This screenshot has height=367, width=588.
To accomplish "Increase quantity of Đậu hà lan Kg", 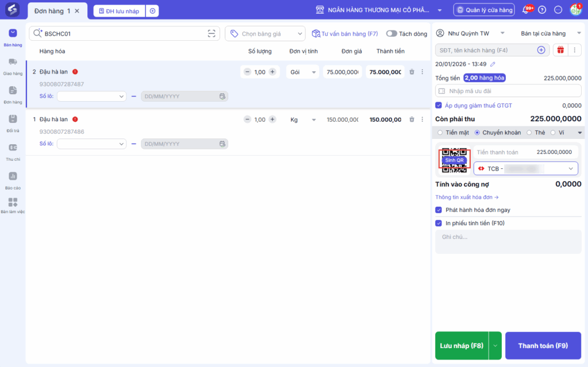I will pyautogui.click(x=273, y=119).
